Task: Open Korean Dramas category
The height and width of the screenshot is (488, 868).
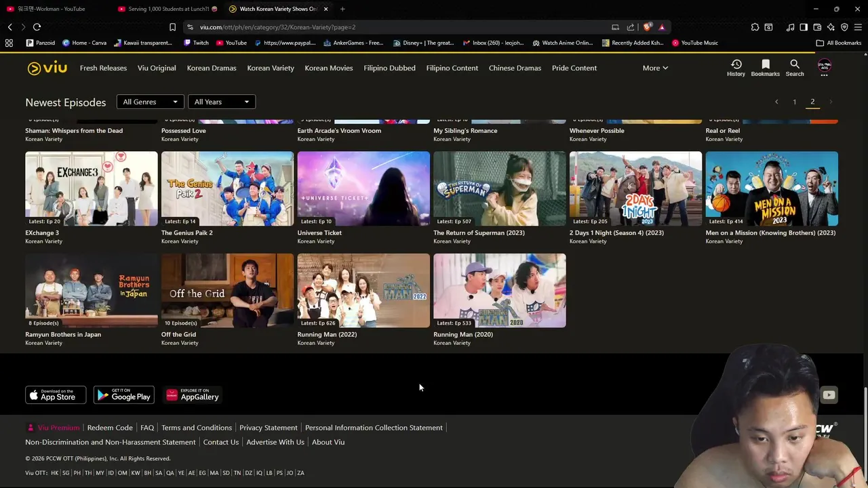Action: click(212, 68)
